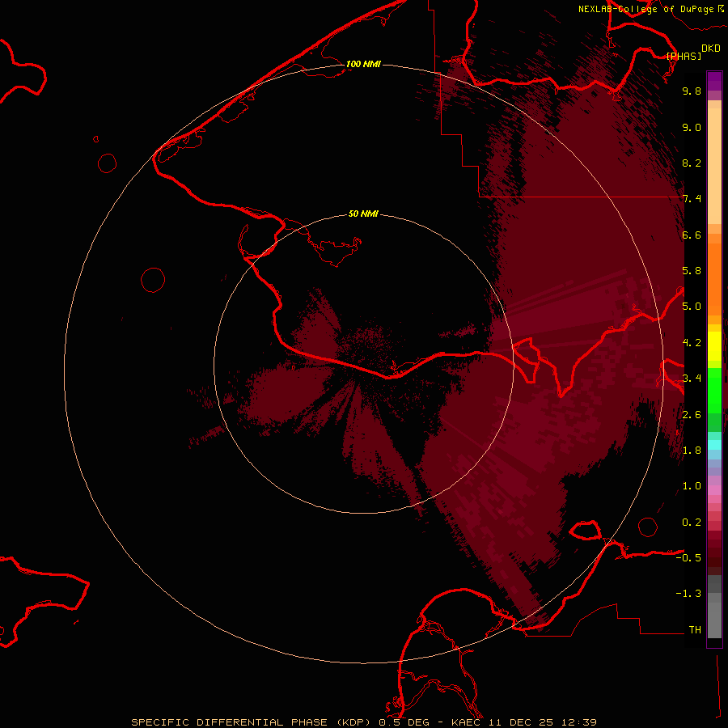Viewport: 728px width, 728px height.
Task: Click the KAEC station identifier in the caption
Action: point(467,722)
